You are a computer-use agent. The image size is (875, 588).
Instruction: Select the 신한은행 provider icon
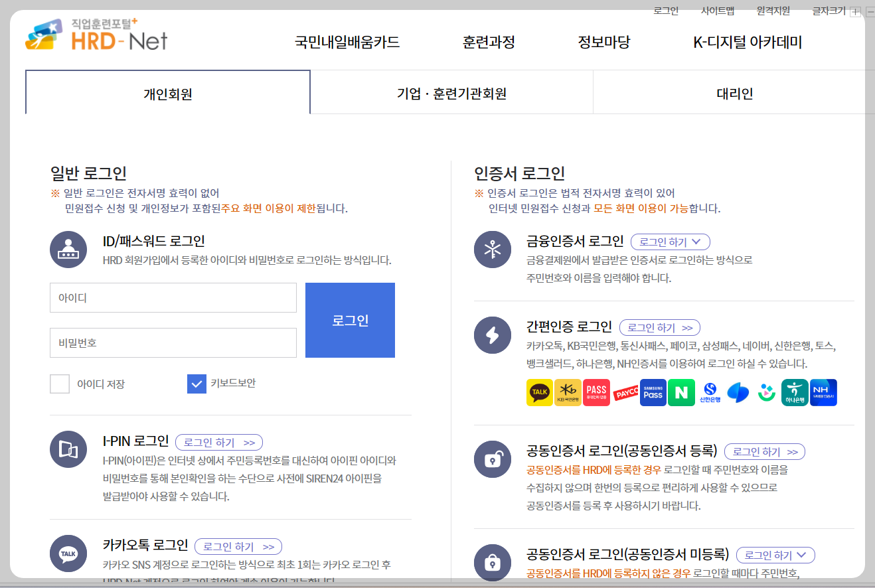(x=710, y=392)
